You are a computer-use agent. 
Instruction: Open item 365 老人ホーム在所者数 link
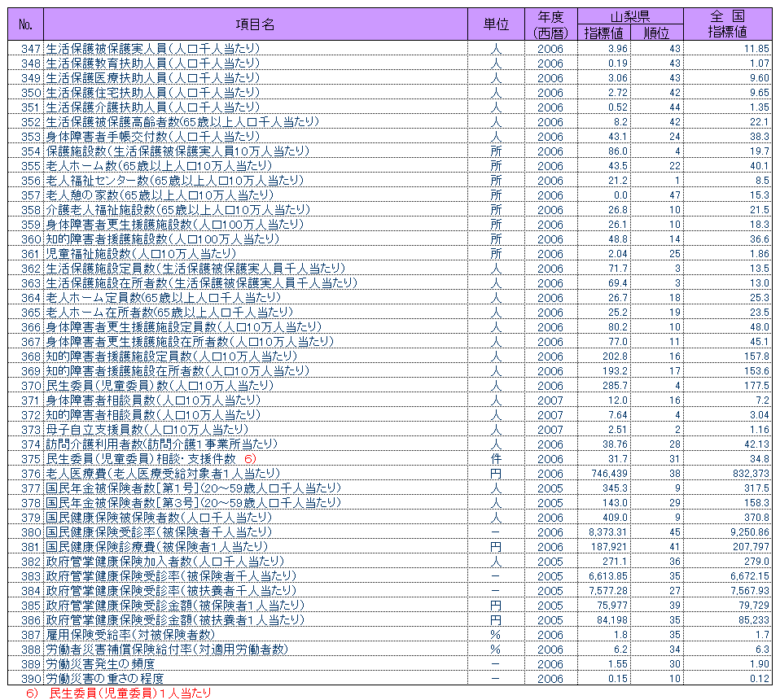(x=169, y=313)
